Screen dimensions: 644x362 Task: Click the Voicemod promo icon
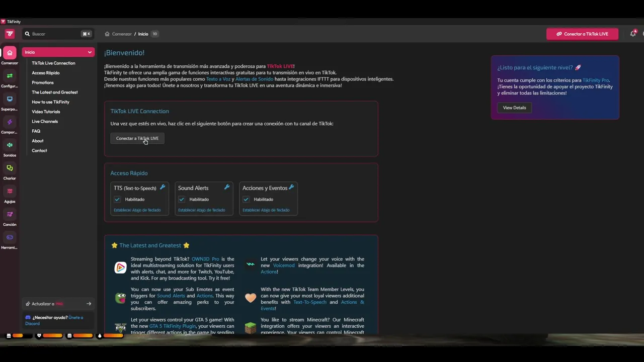click(x=250, y=263)
